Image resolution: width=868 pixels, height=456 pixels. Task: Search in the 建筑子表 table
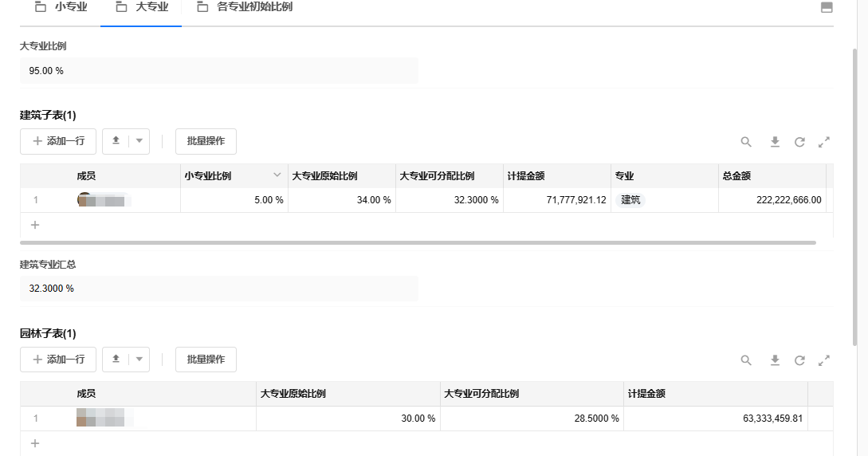(x=746, y=142)
